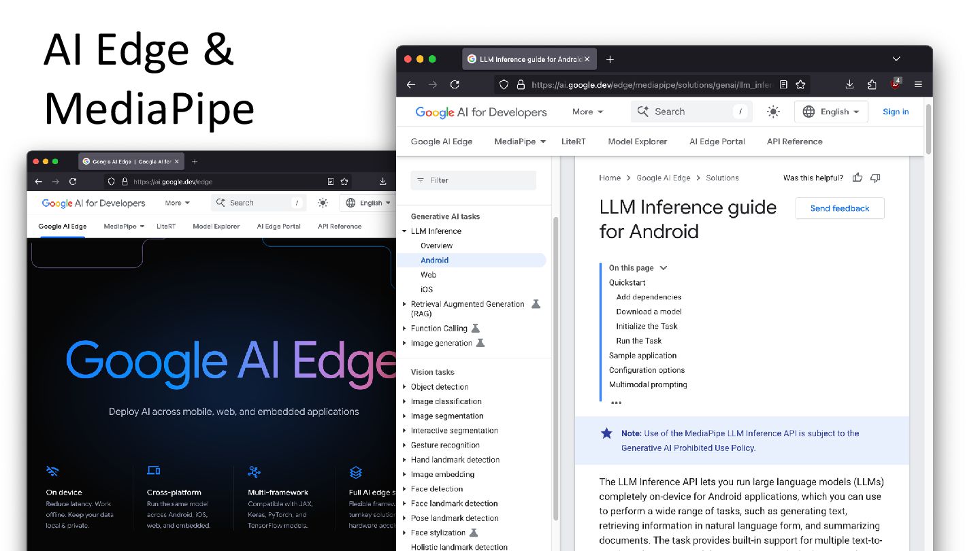The width and height of the screenshot is (980, 551).
Task: Toggle the light/dark theme sun icon in the front window
Action: click(773, 112)
